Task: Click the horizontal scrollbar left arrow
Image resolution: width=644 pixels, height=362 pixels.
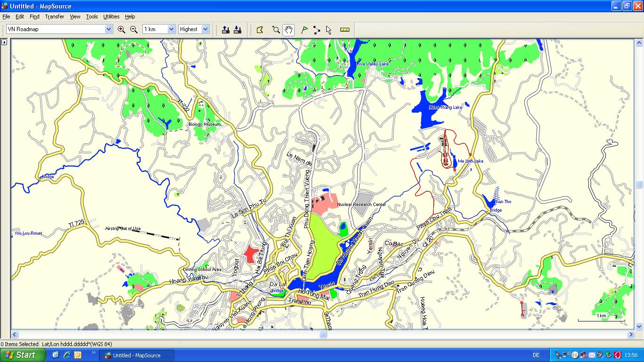Action: 15,335
